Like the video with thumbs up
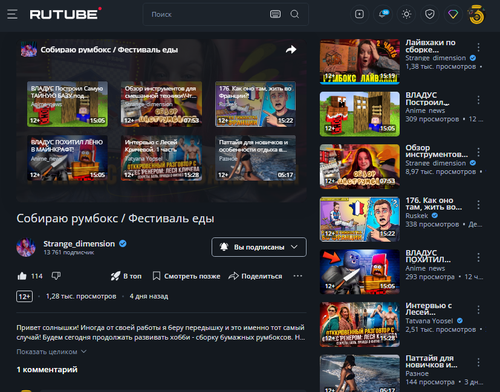This screenshot has width=500, height=392. pyautogui.click(x=22, y=276)
